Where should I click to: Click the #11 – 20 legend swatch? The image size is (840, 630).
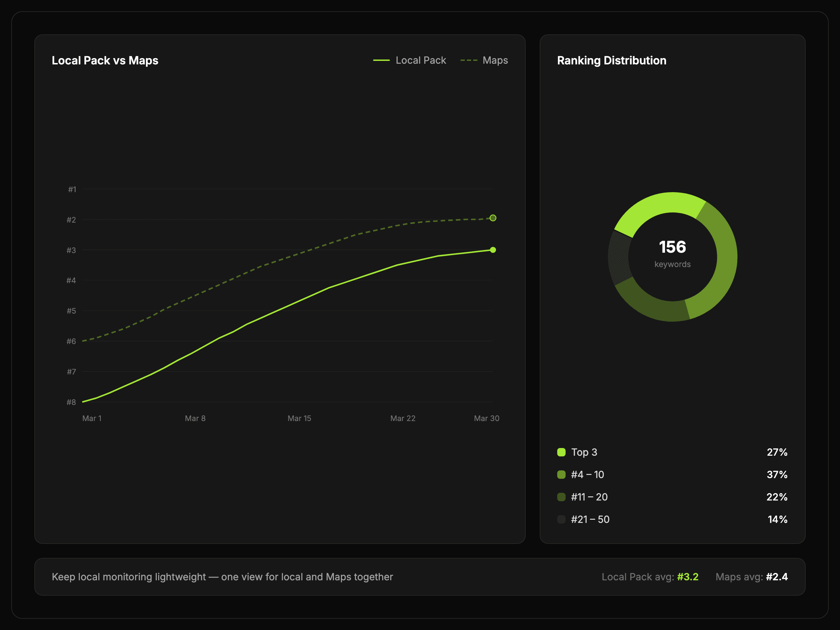tap(561, 497)
